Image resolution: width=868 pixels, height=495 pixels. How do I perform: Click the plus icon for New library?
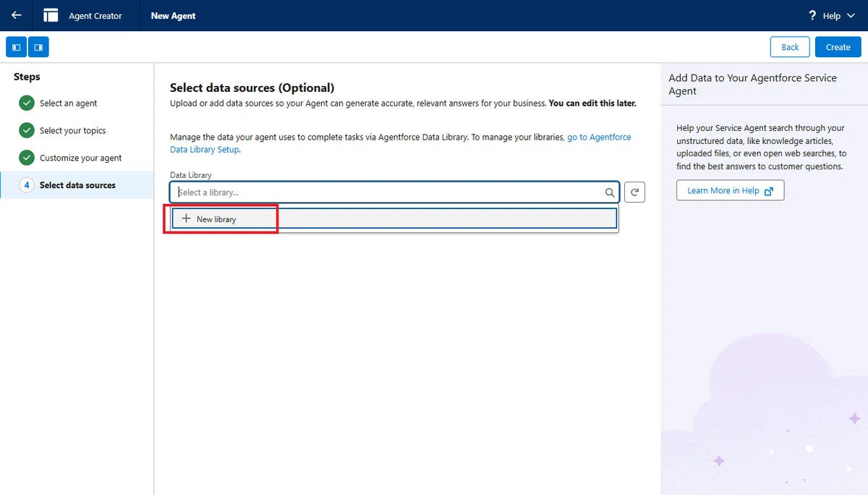point(186,219)
